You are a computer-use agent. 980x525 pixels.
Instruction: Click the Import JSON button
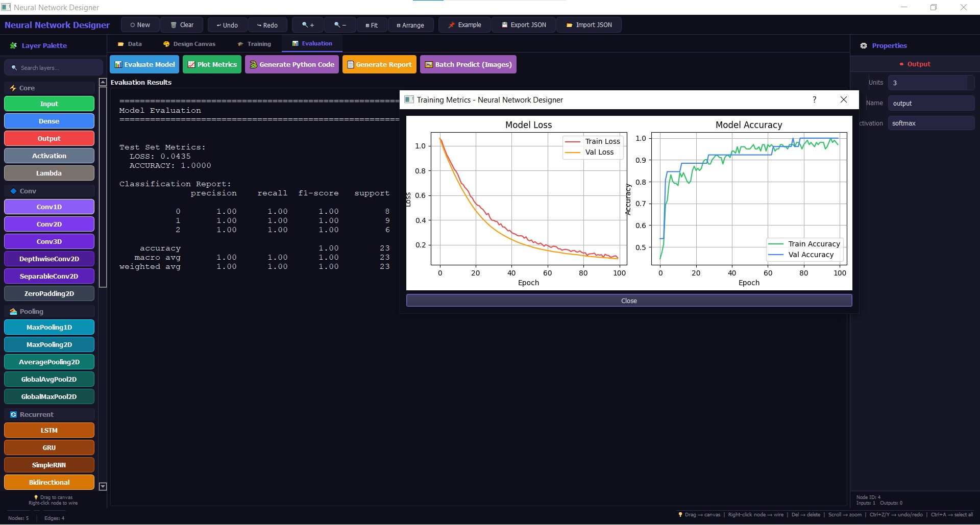[589, 25]
